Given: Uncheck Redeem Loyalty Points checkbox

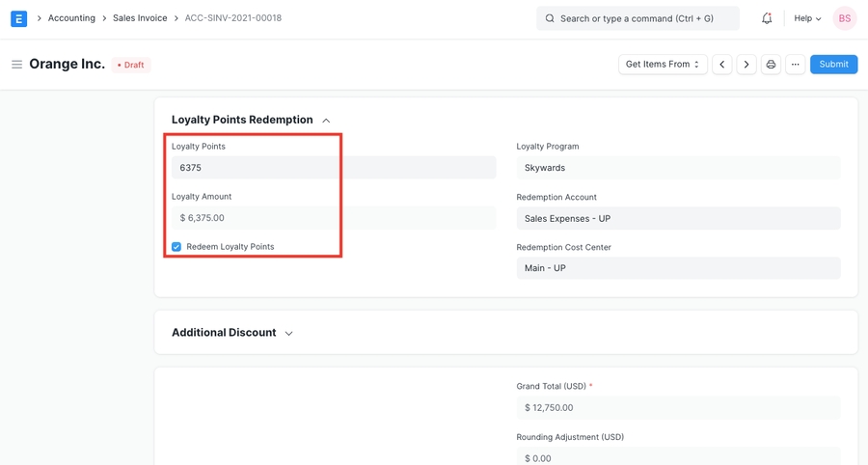Looking at the screenshot, I should (176, 247).
